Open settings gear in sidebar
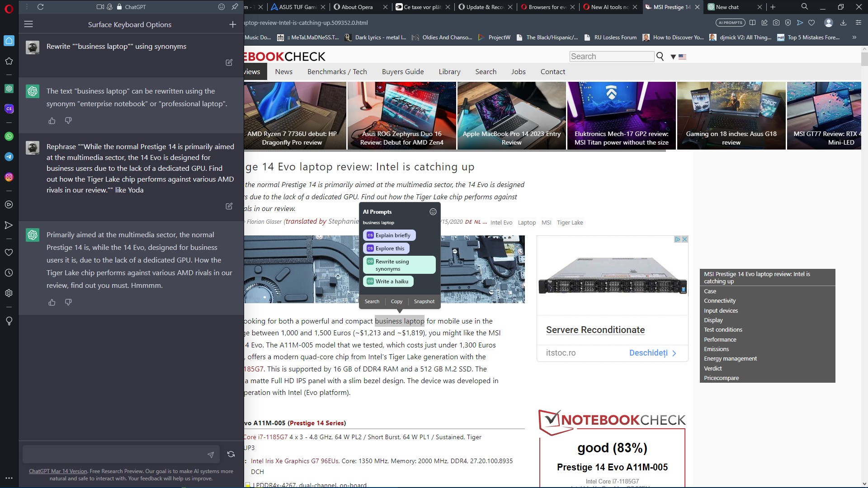Screen dimensions: 868x488 [x=9, y=293]
